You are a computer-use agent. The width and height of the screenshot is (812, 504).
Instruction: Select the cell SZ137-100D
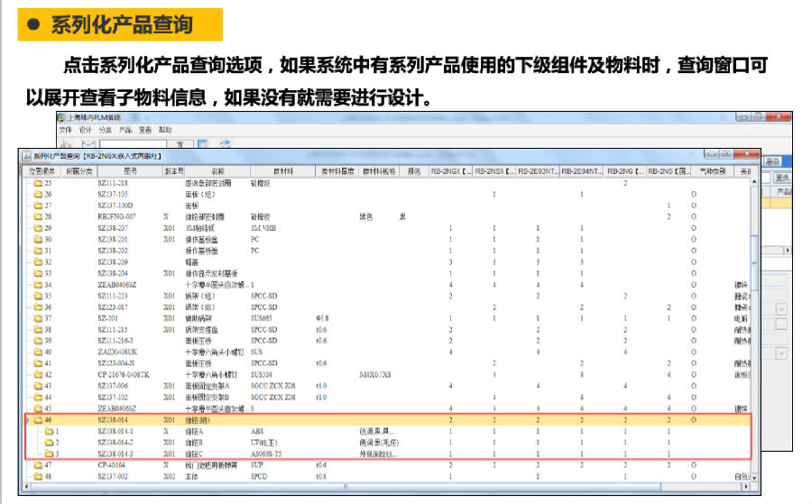(115, 206)
